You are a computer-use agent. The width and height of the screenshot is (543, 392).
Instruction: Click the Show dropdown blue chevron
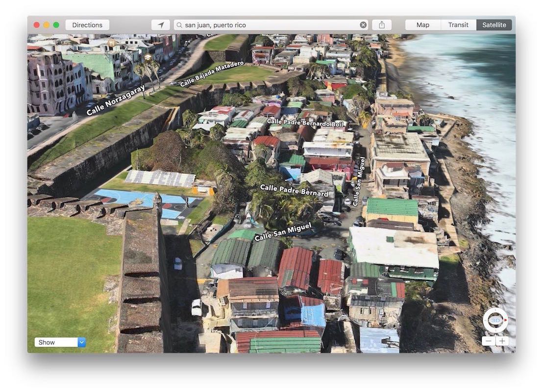coord(82,343)
